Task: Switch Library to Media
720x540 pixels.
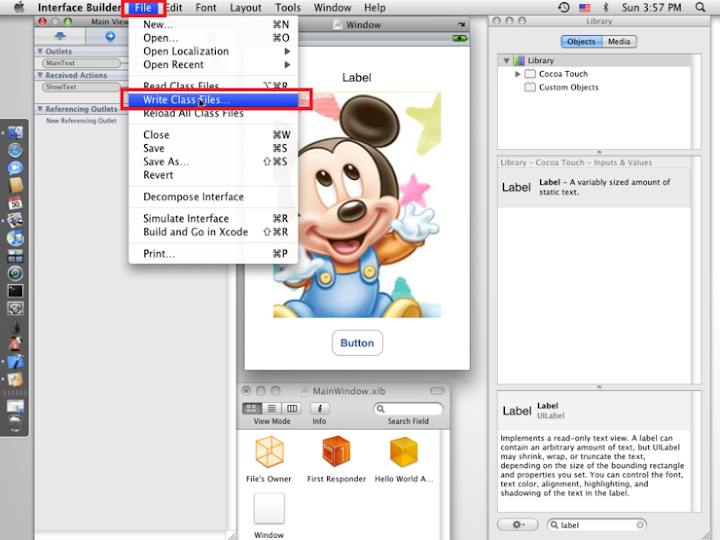Action: click(x=619, y=41)
